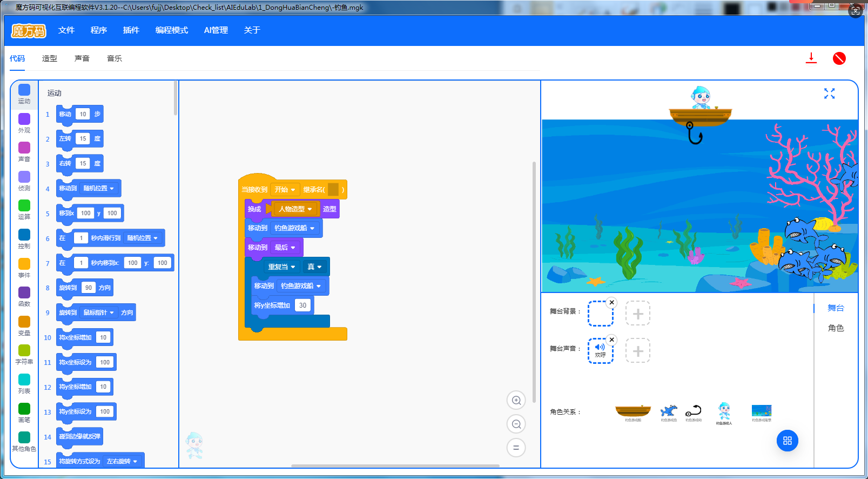Zoom in the code workspace
This screenshot has width=868, height=479.
pos(516,401)
